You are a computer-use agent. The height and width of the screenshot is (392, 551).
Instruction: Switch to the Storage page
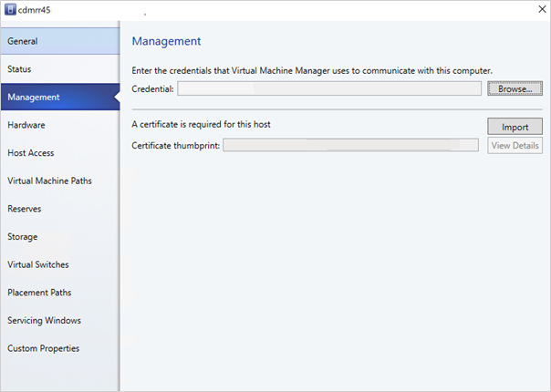pos(60,237)
